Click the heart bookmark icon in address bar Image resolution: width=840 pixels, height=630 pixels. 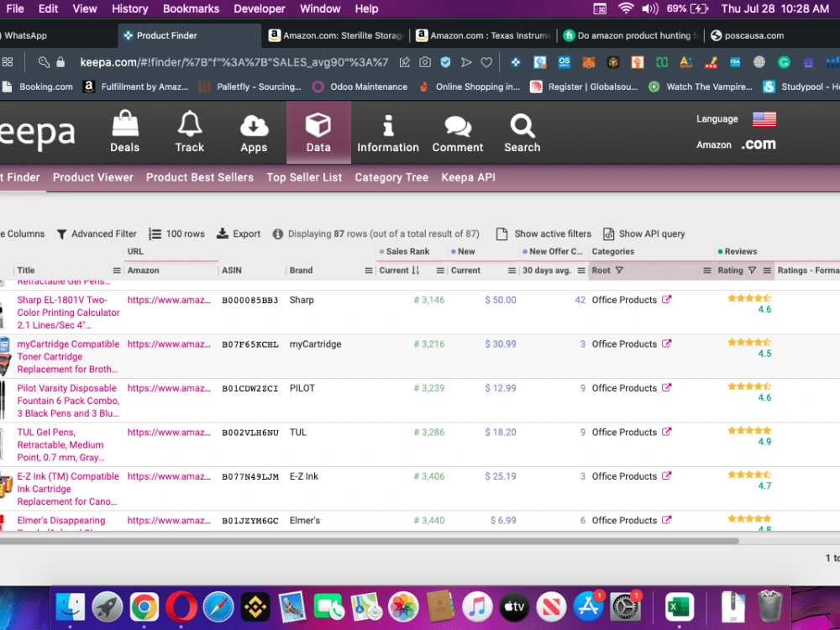click(486, 62)
